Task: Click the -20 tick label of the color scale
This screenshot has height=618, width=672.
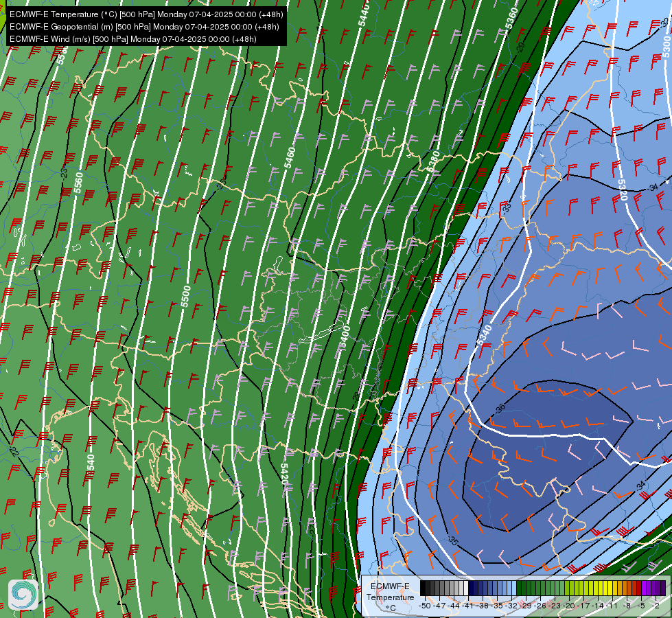Action: [569, 606]
